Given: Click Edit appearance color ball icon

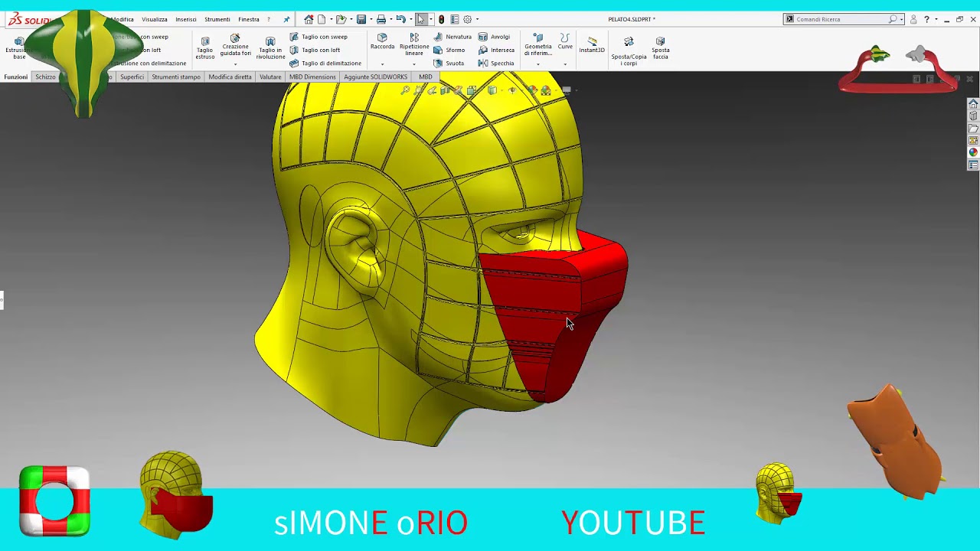Looking at the screenshot, I should tap(532, 90).
